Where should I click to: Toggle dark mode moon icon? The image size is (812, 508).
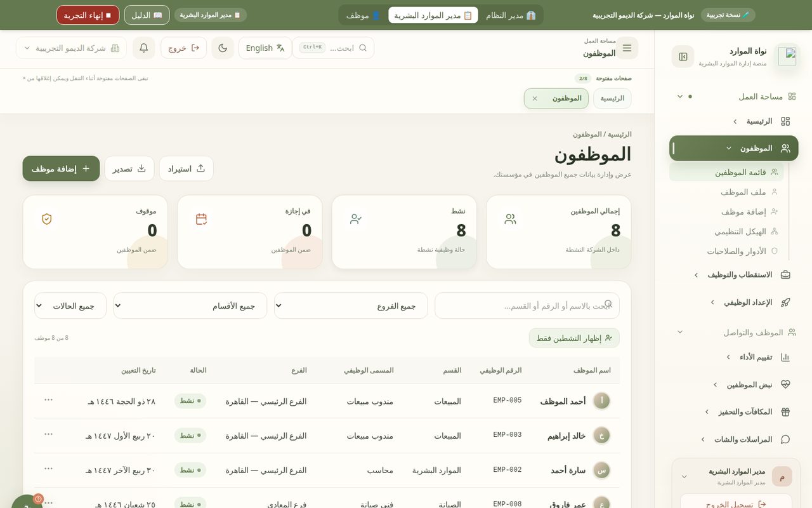223,48
